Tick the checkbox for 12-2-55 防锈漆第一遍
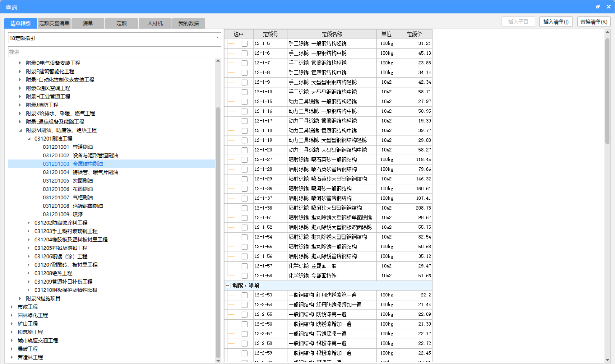The height and width of the screenshot is (364, 615). tap(245, 315)
